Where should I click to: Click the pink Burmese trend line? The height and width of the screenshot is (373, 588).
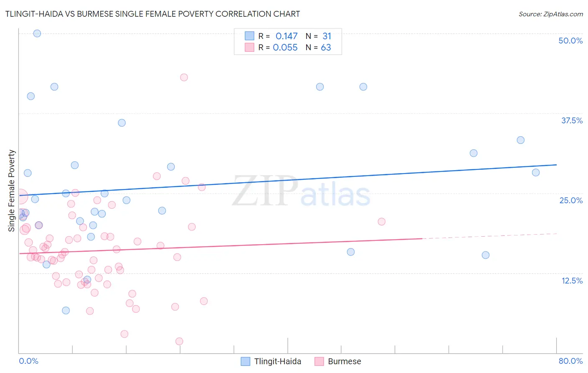pyautogui.click(x=221, y=246)
